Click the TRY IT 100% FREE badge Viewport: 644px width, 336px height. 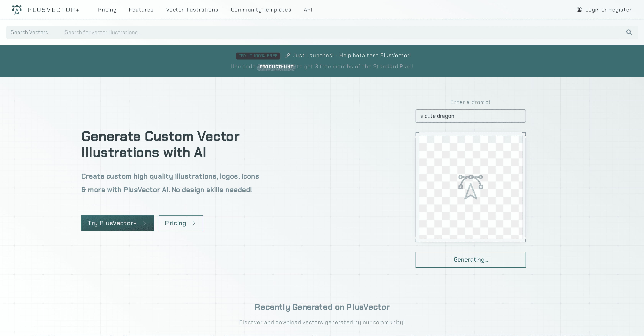(x=258, y=56)
